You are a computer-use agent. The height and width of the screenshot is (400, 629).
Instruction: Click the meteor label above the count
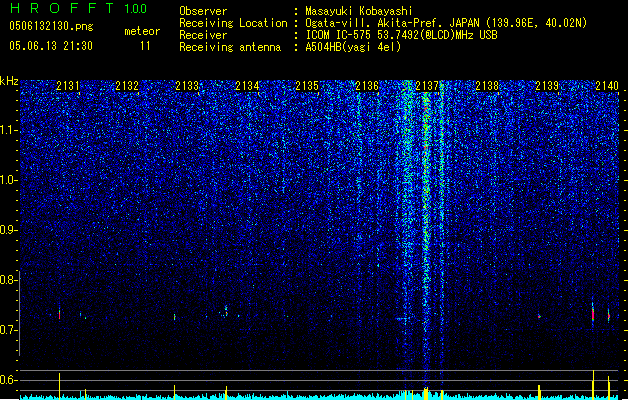142,31
